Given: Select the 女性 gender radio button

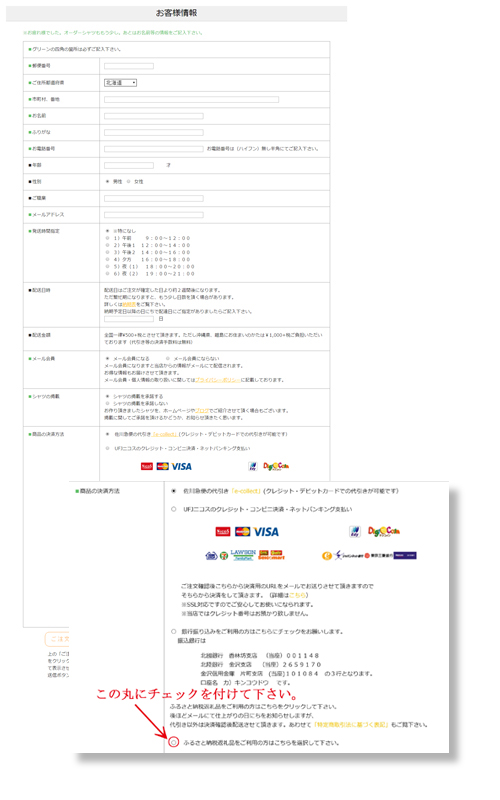Looking at the screenshot, I should click(x=129, y=181).
